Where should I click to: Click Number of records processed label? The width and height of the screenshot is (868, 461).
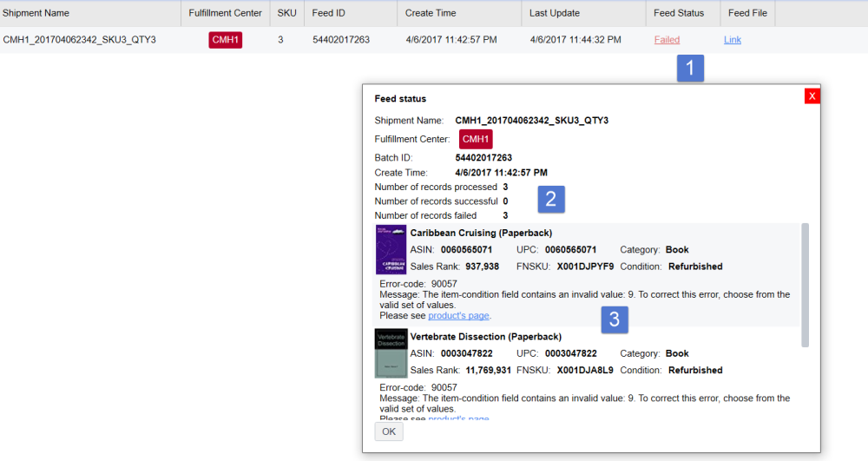[x=436, y=187]
